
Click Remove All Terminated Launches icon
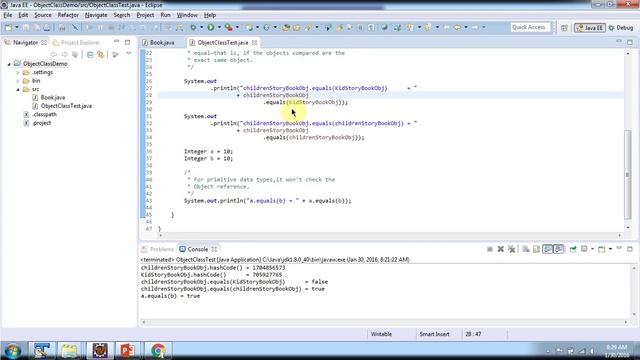coord(511,249)
